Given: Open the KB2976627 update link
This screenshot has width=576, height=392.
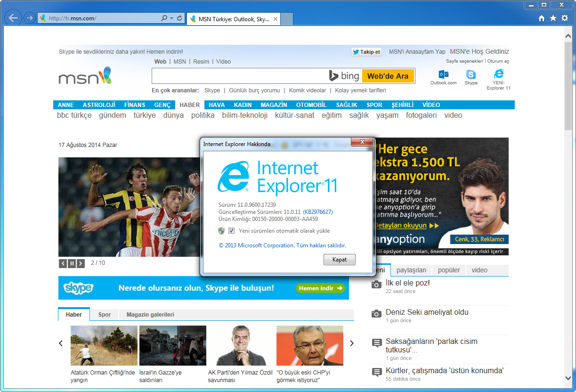Looking at the screenshot, I should pos(317,212).
